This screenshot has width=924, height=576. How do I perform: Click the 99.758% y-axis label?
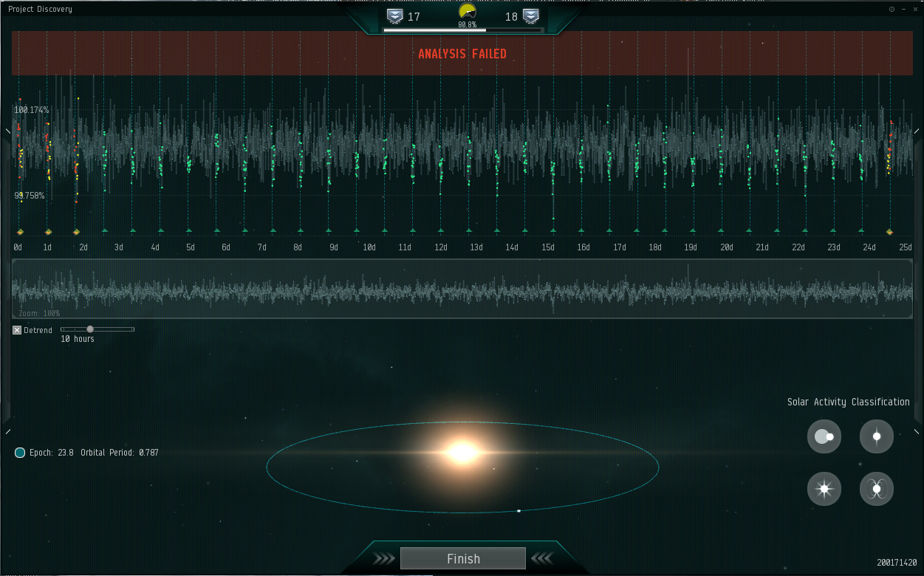[x=30, y=196]
